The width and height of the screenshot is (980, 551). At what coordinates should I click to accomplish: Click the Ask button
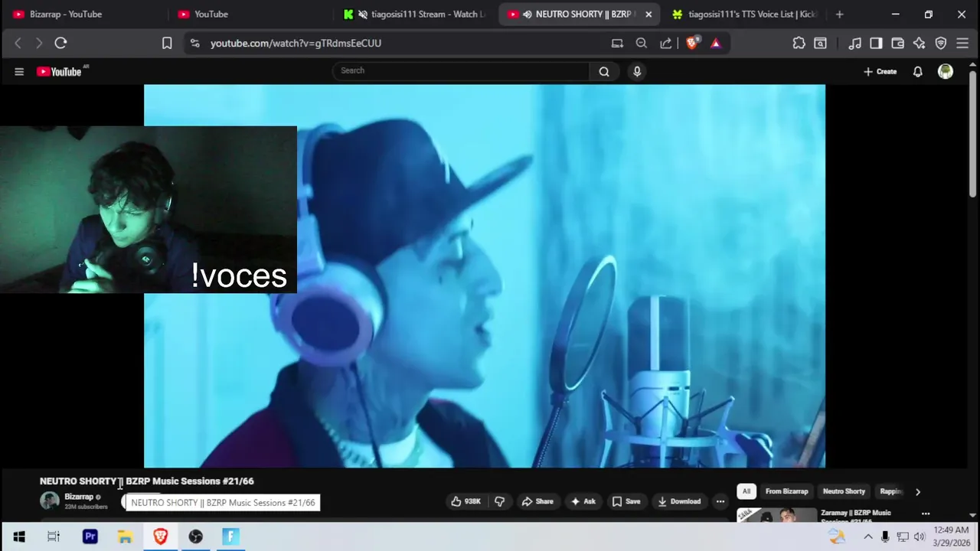point(583,501)
